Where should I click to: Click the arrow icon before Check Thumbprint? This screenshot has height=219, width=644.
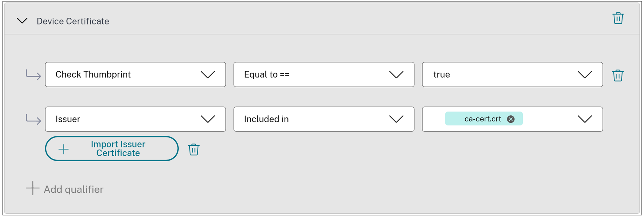coord(34,75)
